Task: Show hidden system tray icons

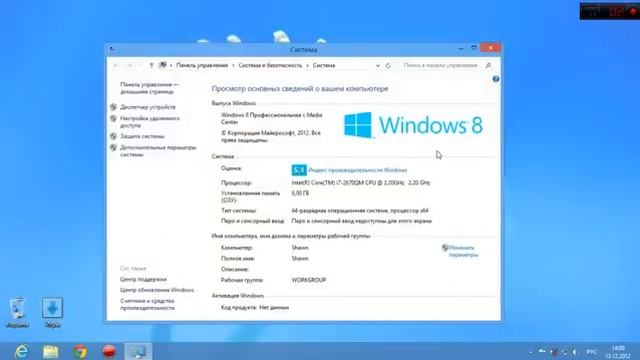Action: click(531, 352)
